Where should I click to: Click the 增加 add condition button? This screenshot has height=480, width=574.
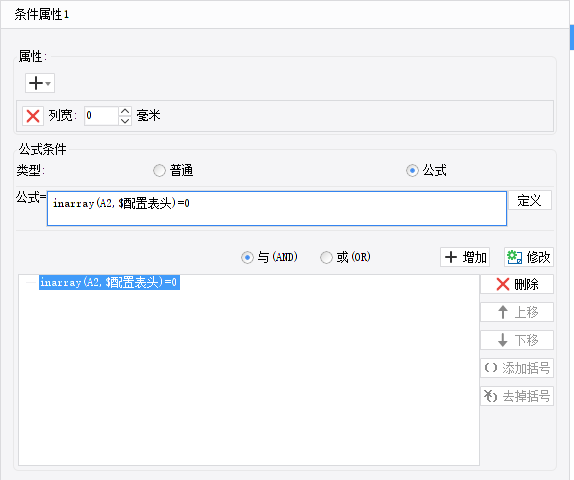pos(465,257)
